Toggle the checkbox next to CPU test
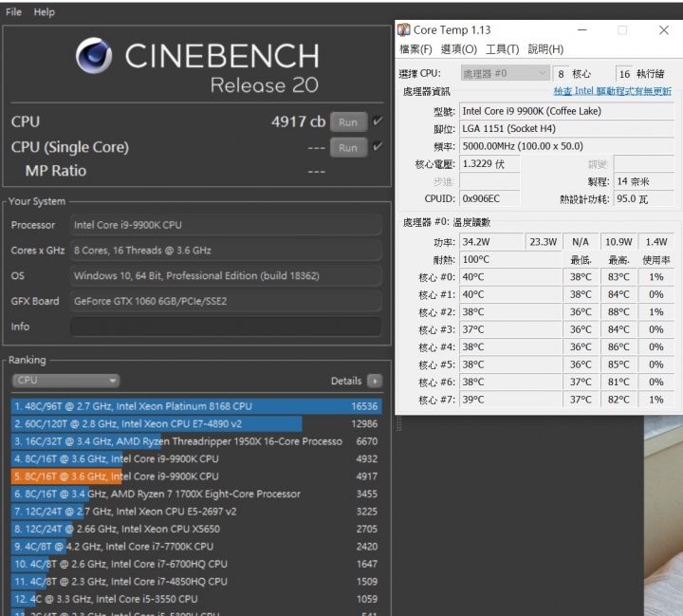683x616 pixels. click(x=378, y=121)
